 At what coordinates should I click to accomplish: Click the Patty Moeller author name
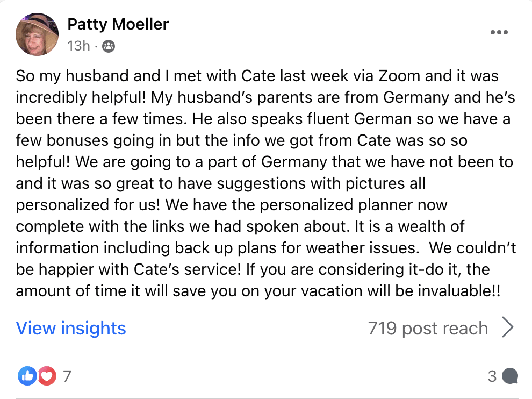pyautogui.click(x=118, y=24)
